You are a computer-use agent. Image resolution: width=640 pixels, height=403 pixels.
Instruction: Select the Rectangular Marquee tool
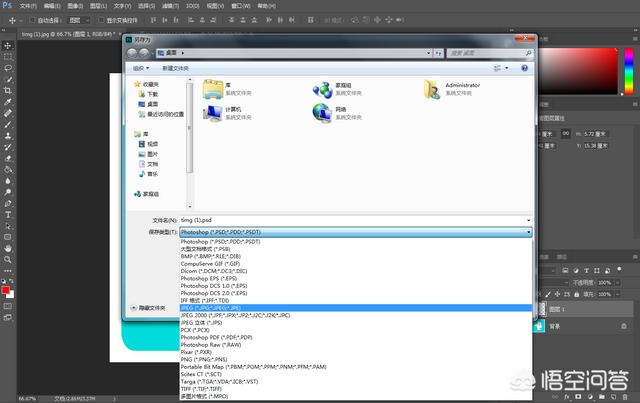point(8,57)
